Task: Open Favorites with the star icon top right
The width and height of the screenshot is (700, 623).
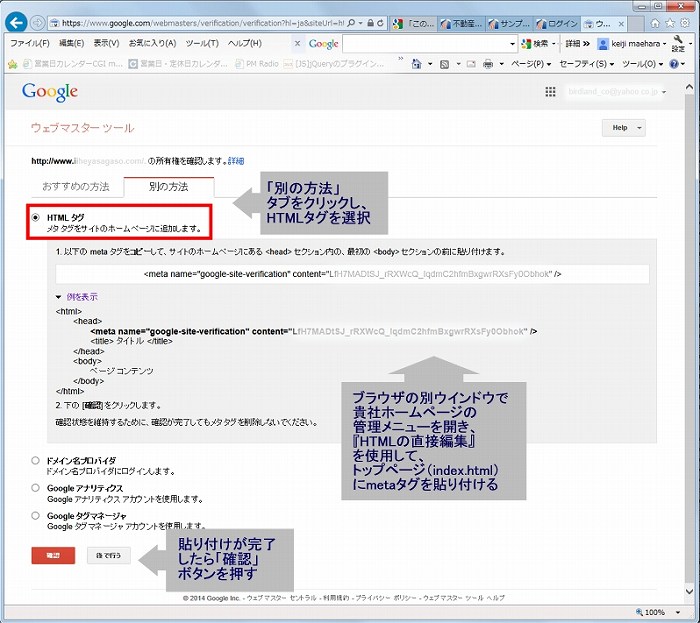Action: pos(670,23)
